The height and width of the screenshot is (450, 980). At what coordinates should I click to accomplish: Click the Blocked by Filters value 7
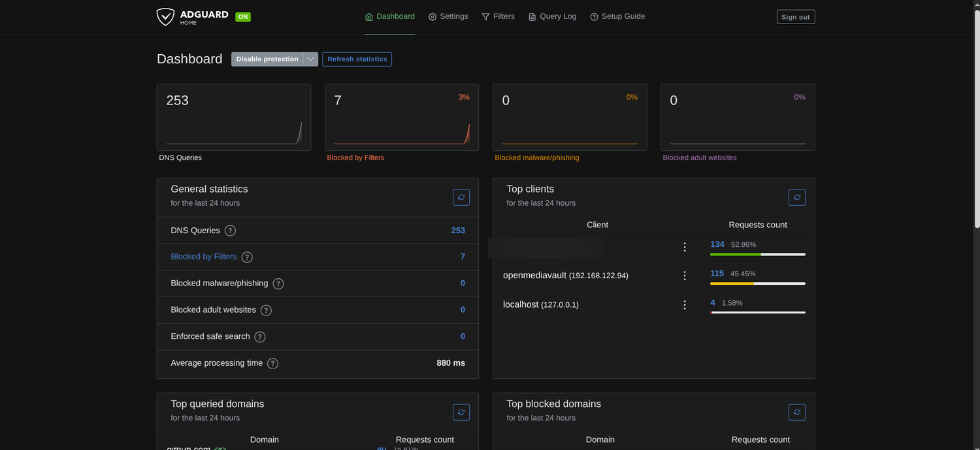(x=463, y=257)
